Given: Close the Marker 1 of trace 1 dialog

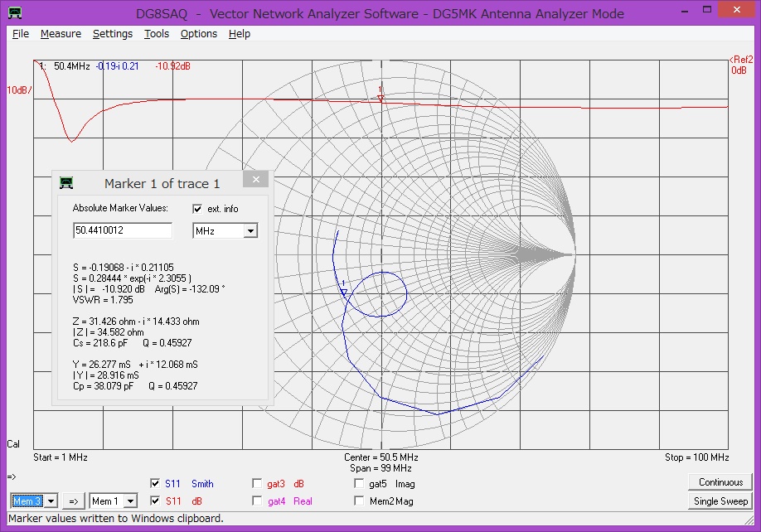Looking at the screenshot, I should [256, 180].
